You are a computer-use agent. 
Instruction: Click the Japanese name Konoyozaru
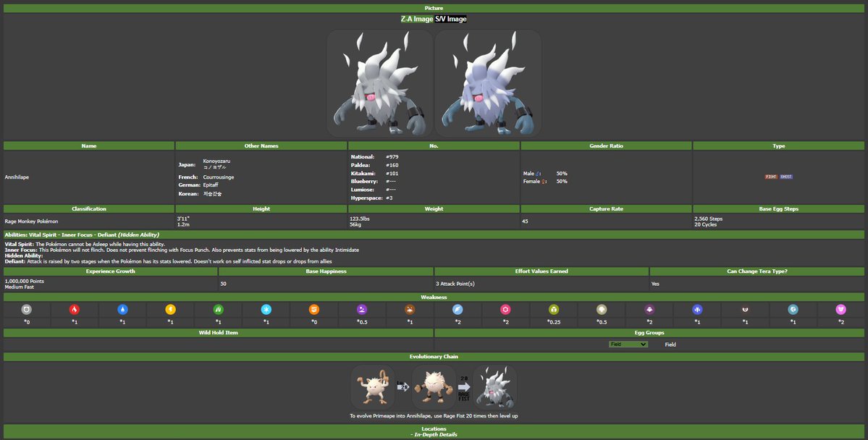coord(216,161)
